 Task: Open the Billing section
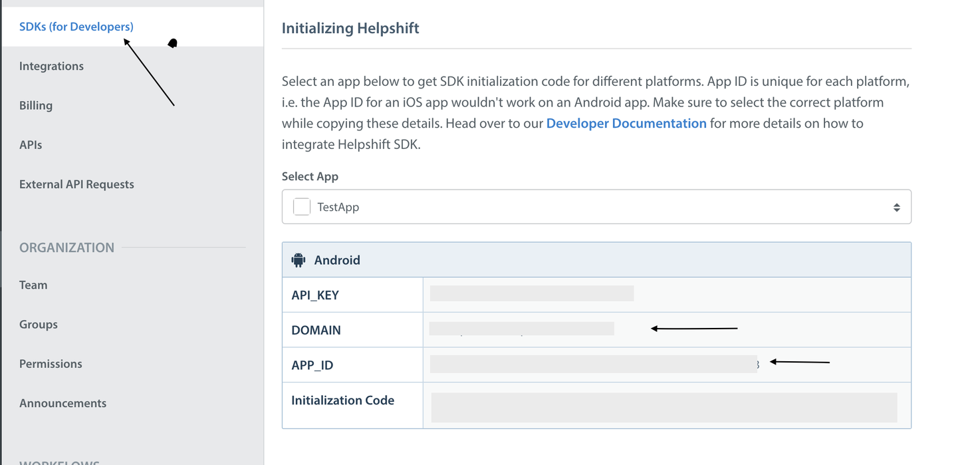36,105
